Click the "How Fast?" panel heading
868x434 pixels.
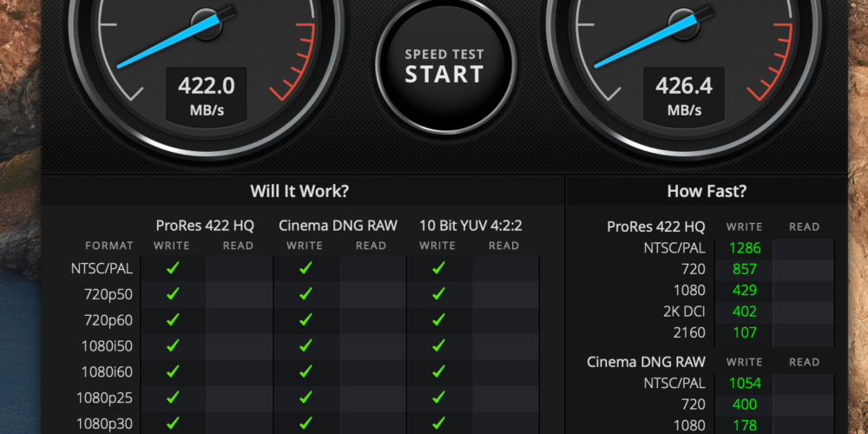click(707, 192)
